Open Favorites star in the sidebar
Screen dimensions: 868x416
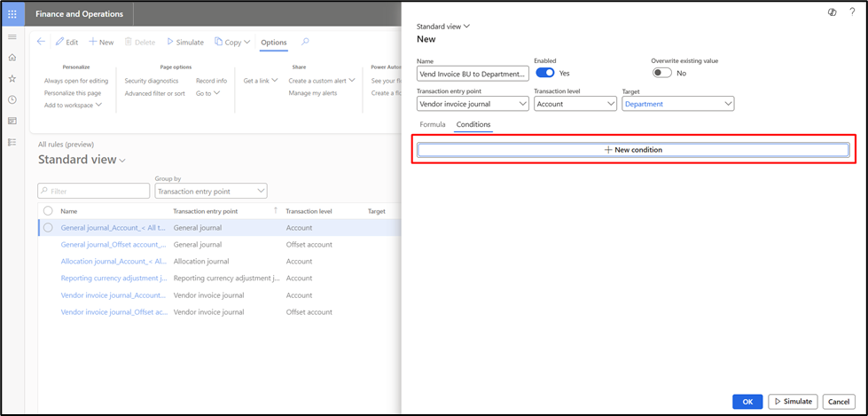(12, 79)
